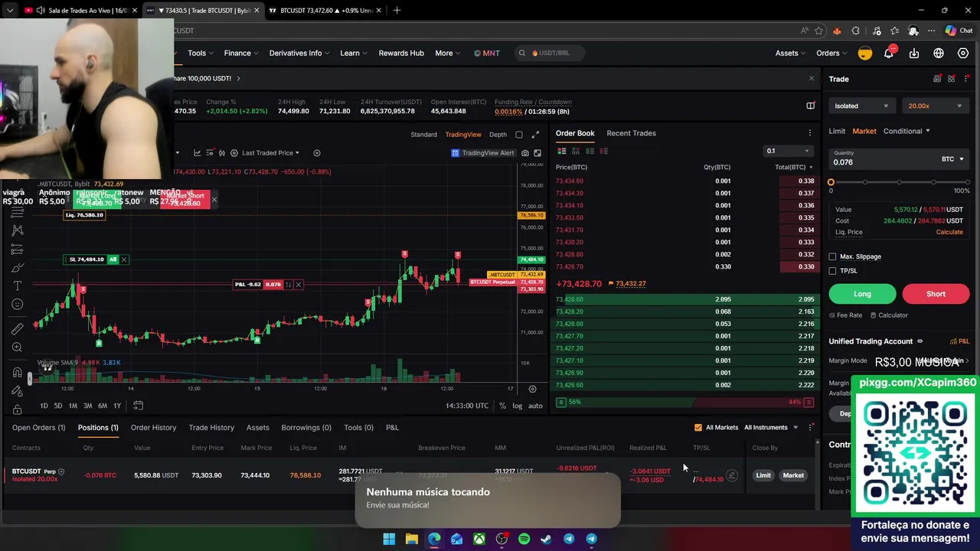This screenshot has height=551, width=980.
Task: Select the Text drawing tool
Action: 17,285
